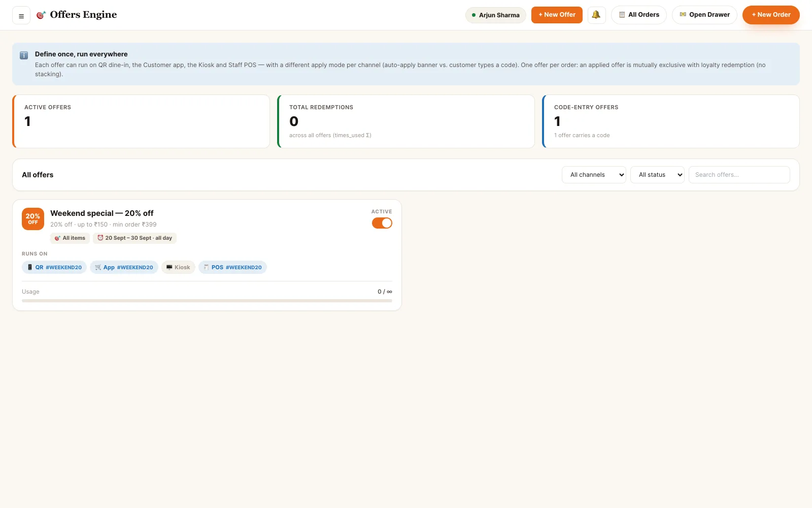Toggle the Weekend special offer active switch
This screenshot has height=508, width=812.
(382, 223)
